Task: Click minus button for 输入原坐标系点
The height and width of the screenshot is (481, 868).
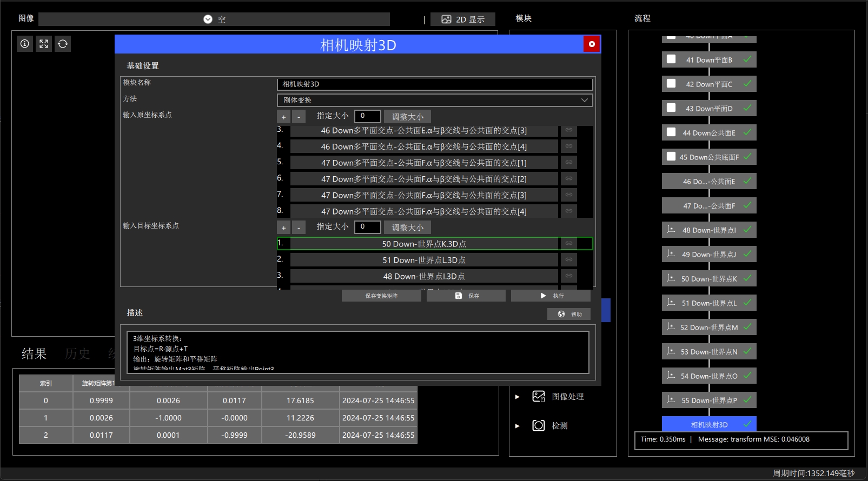Action: pyautogui.click(x=299, y=117)
